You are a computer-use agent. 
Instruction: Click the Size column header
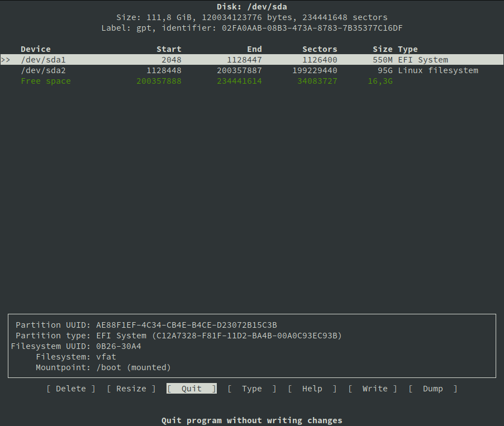[383, 49]
